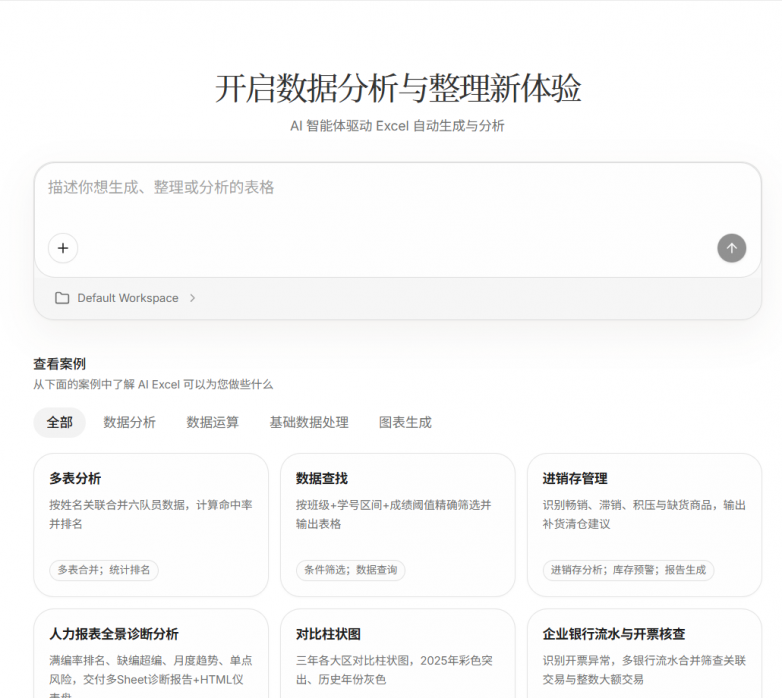Click the 从下面的案例中了解 description text
Viewport: 782px width, 698px height.
pyautogui.click(x=153, y=385)
